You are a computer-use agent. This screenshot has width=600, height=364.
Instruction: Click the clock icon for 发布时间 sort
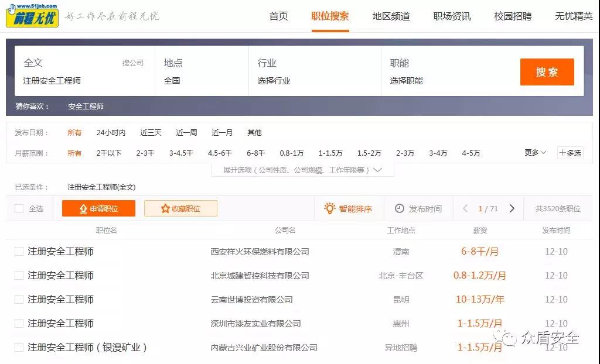pyautogui.click(x=400, y=208)
